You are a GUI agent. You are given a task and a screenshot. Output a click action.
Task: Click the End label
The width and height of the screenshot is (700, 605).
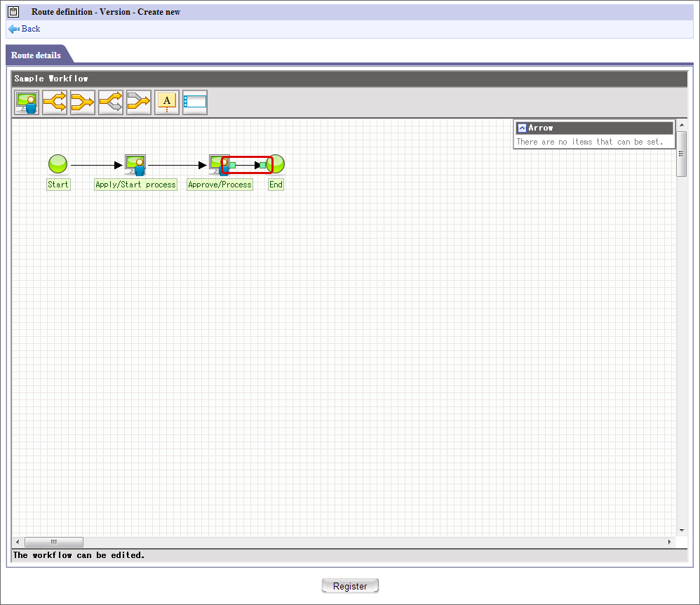tap(276, 185)
